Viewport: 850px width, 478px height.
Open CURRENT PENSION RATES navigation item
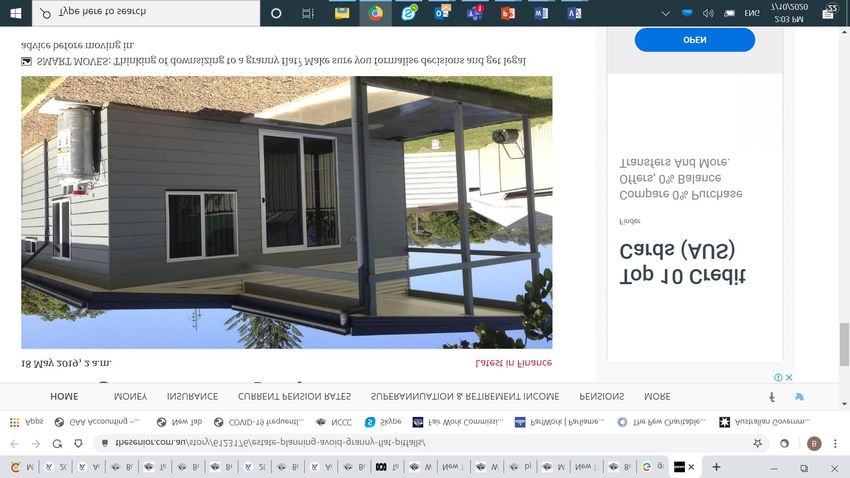pos(294,397)
